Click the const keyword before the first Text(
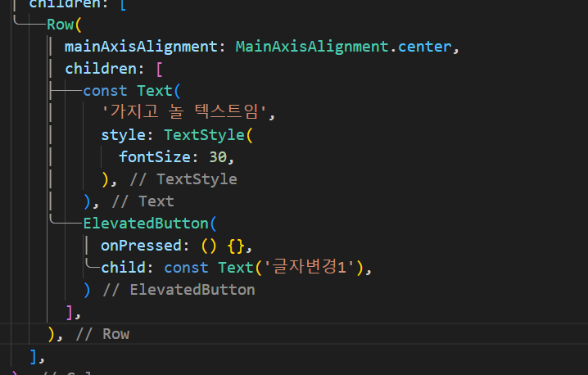The height and width of the screenshot is (375, 588). pos(105,91)
